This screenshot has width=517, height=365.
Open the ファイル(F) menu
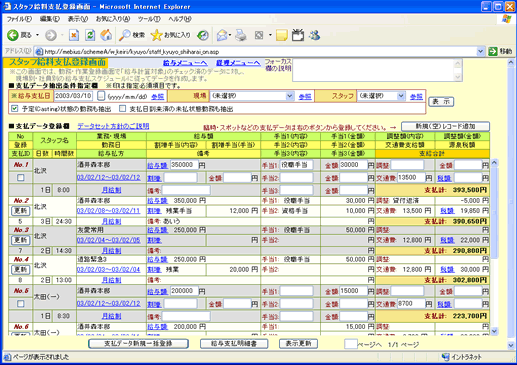pyautogui.click(x=19, y=19)
